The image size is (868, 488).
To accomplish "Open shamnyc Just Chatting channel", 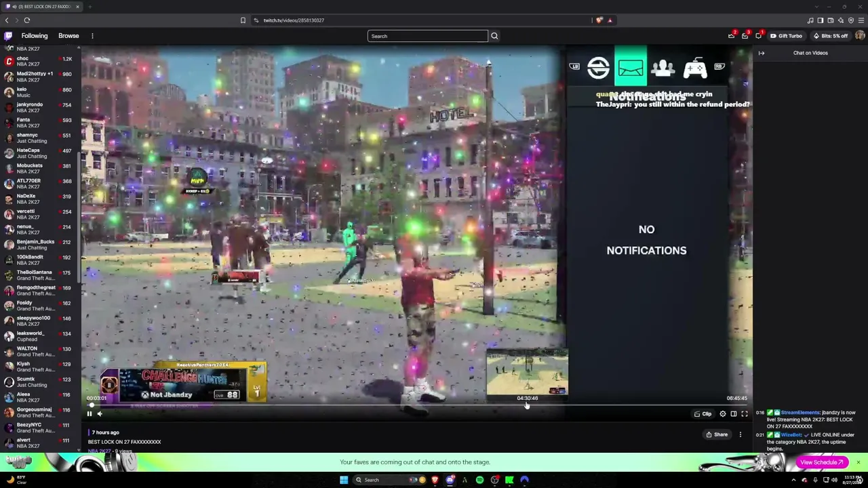I will [40, 138].
